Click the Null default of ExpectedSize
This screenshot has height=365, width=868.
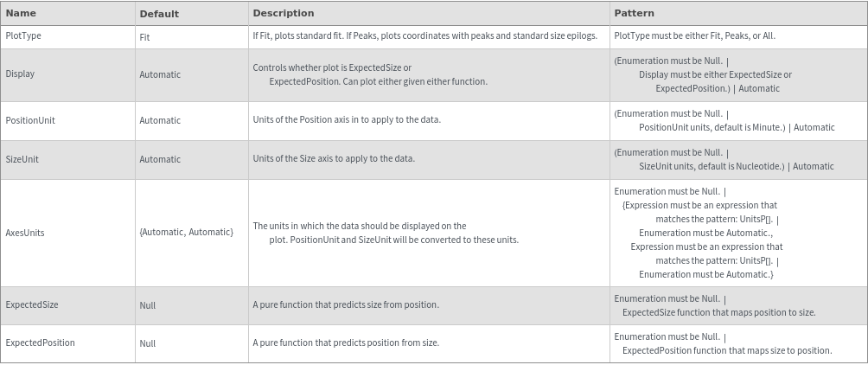tap(148, 305)
